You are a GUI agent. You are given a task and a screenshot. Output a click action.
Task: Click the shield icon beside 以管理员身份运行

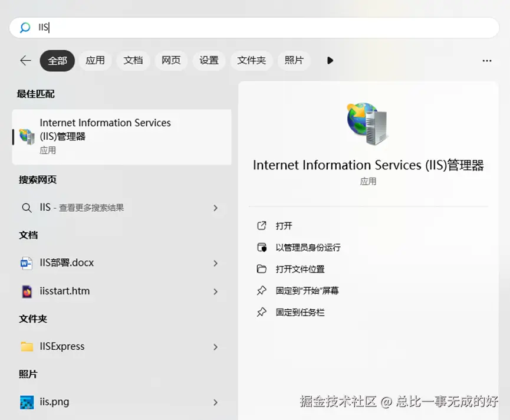pos(262,247)
